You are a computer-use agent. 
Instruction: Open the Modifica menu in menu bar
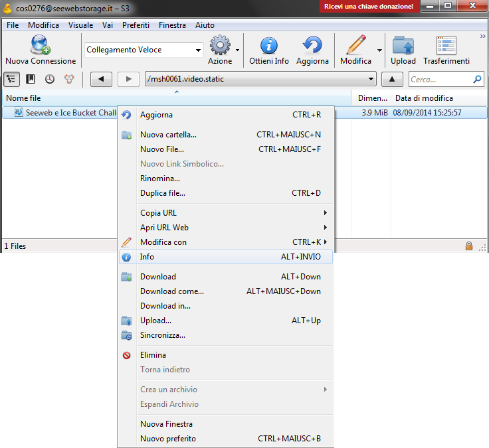point(43,25)
